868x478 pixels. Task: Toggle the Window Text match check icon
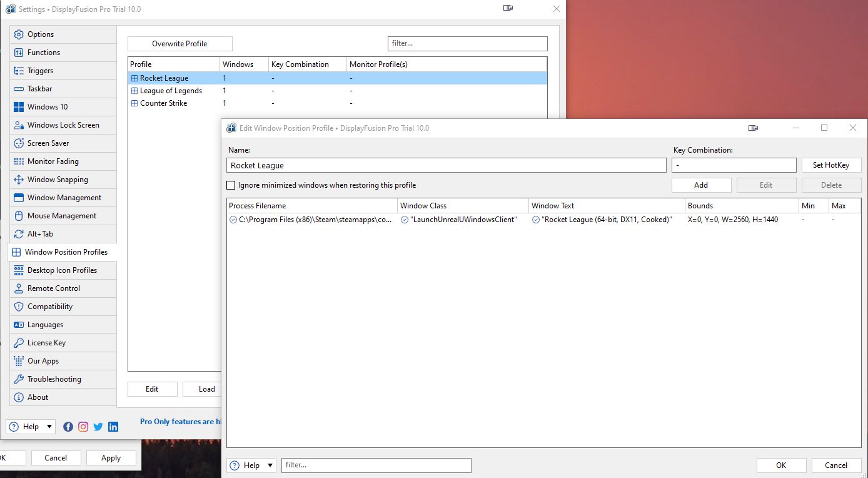(536, 220)
